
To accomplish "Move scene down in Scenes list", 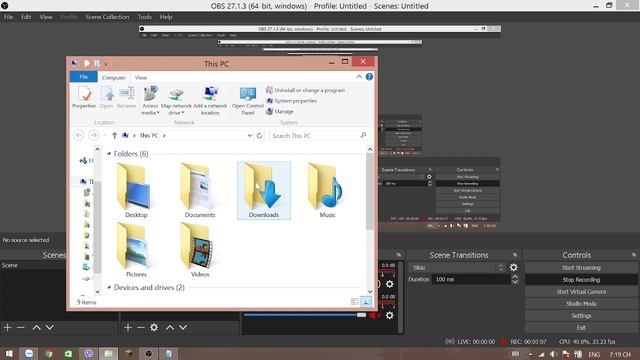I will click(x=49, y=327).
